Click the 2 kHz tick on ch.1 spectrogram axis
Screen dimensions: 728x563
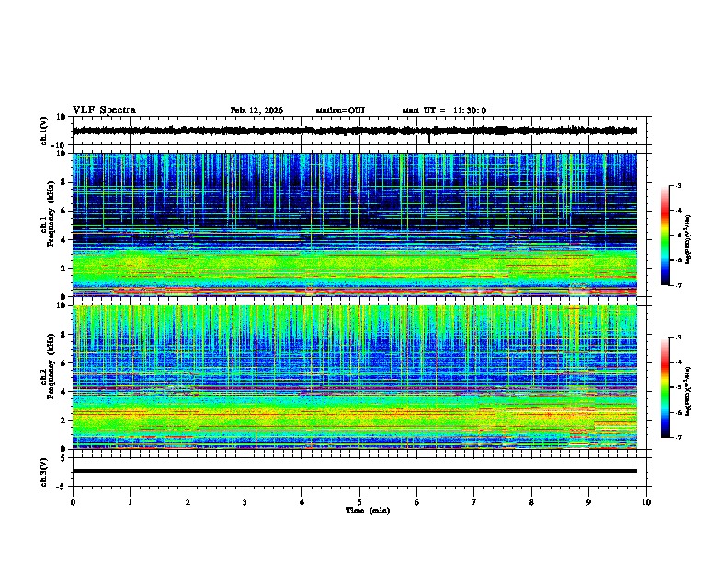63,269
